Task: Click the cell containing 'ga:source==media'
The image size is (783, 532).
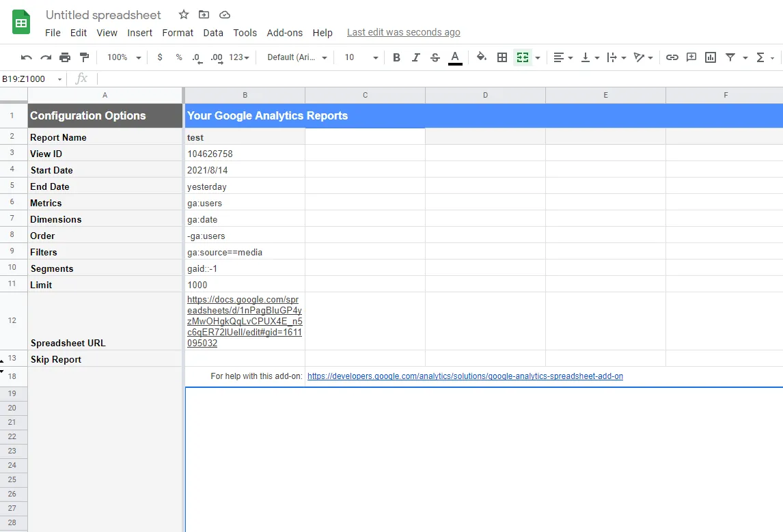Action: pos(245,252)
